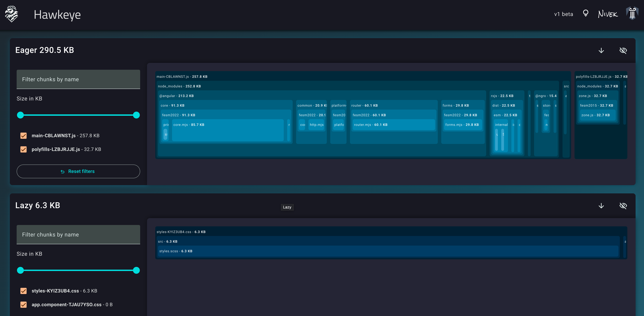Click the Reset filters undo arrow icon
Screen dimensions: 644x316
(x=62, y=172)
